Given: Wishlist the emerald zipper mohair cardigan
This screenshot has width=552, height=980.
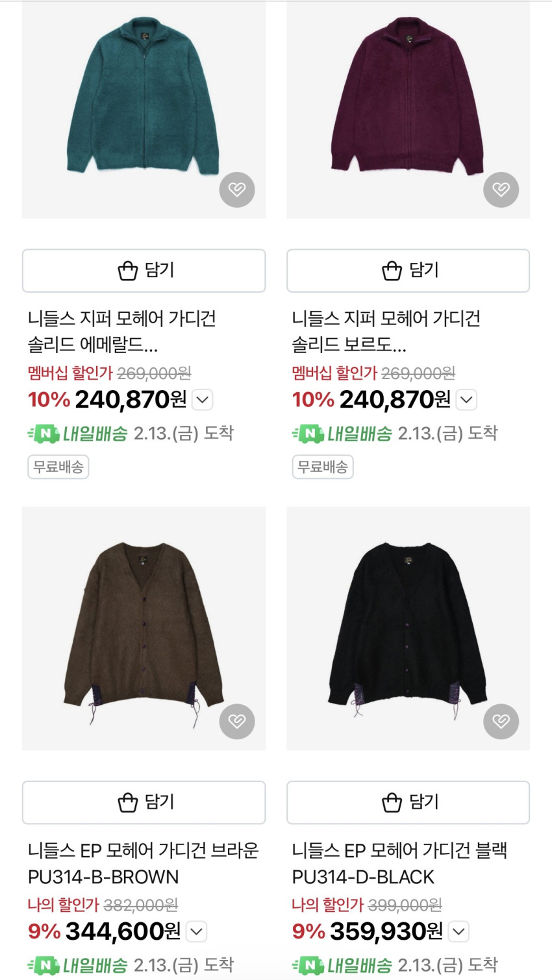Looking at the screenshot, I should pos(237,190).
